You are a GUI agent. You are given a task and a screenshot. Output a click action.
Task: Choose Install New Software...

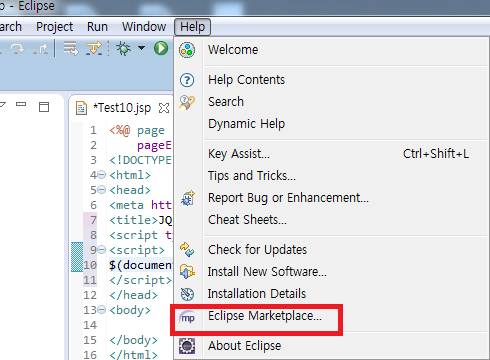(x=267, y=272)
